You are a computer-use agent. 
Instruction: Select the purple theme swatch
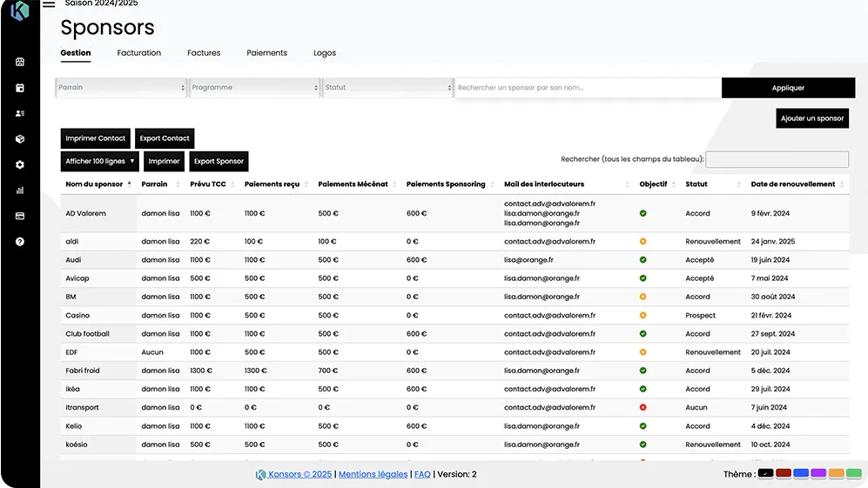tap(818, 473)
